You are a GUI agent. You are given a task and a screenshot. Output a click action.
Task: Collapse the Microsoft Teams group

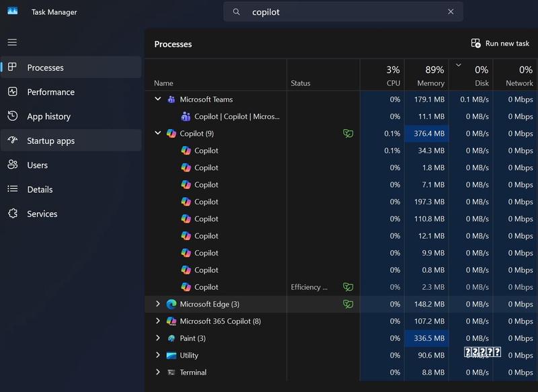158,99
